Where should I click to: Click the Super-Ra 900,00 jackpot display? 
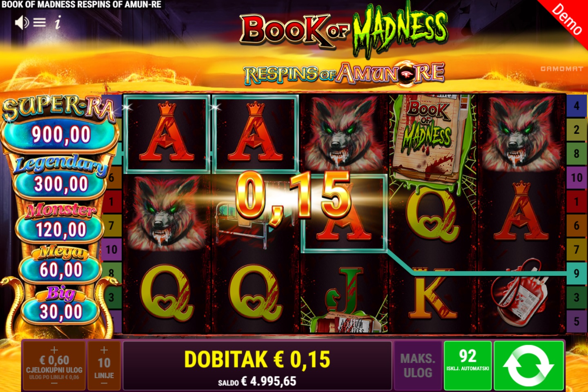click(x=60, y=135)
